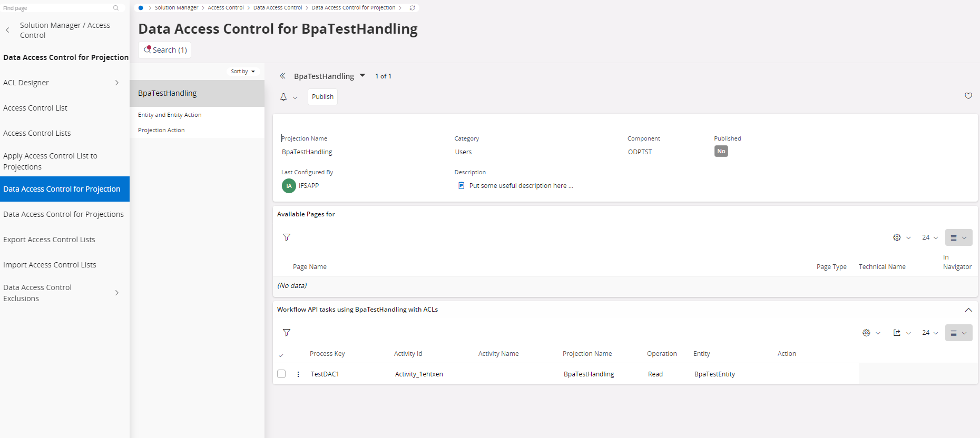Open column settings gear in Available Pages
The width and height of the screenshot is (980, 438).
coord(897,237)
